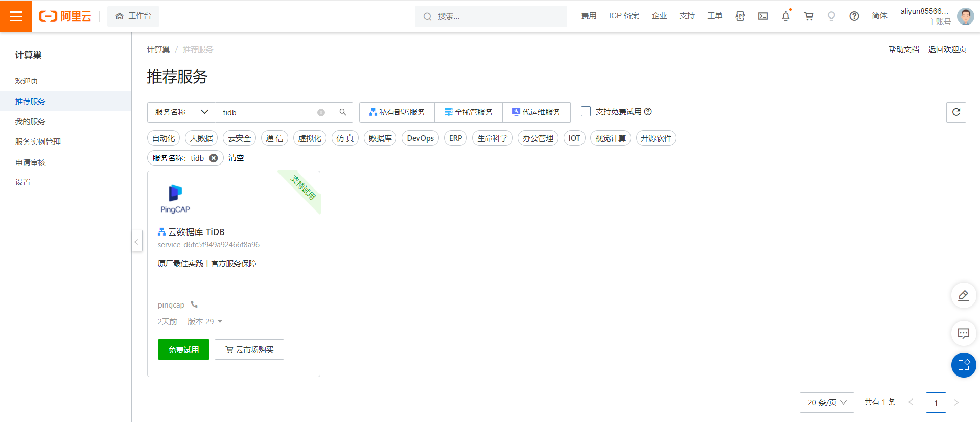
Task: Go to 欢迎页 in the sidebar
Action: [27, 81]
